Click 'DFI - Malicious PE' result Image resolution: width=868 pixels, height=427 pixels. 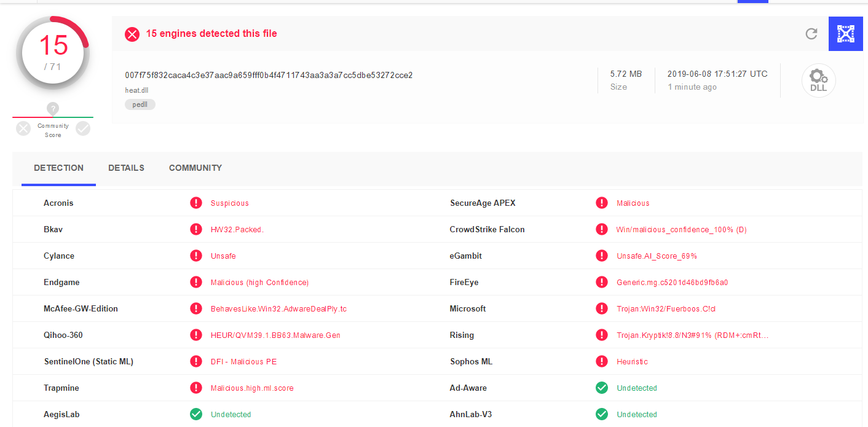[x=244, y=362]
